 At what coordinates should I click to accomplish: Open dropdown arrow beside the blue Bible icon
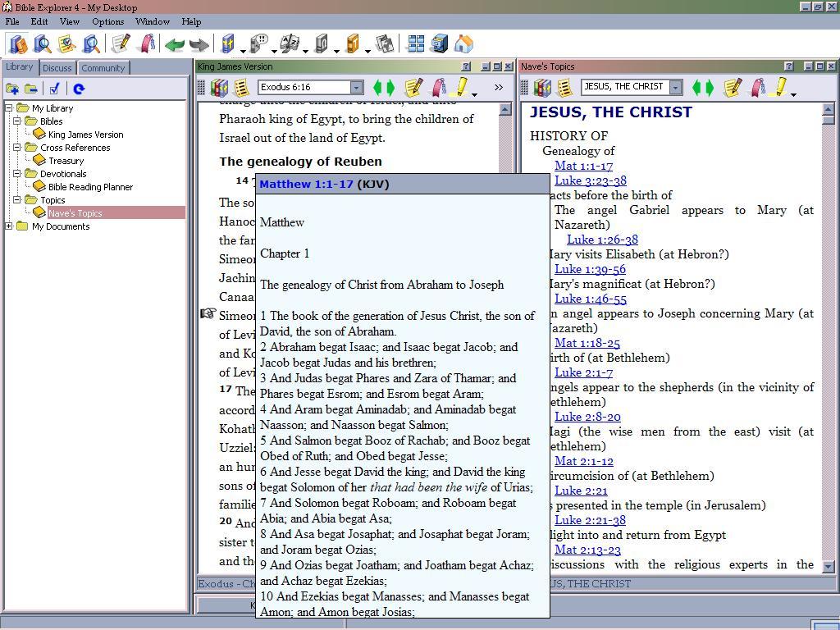pyautogui.click(x=243, y=52)
